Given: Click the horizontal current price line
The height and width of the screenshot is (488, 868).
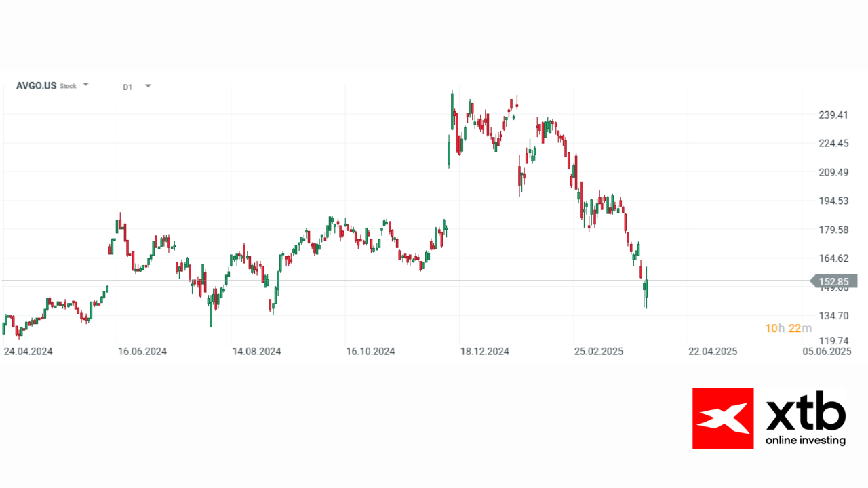Looking at the screenshot, I should pyautogui.click(x=407, y=281).
